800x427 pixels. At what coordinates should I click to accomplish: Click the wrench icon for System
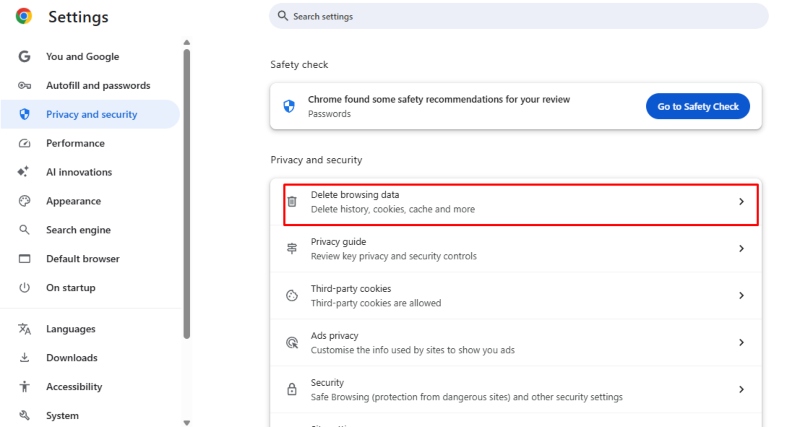[24, 415]
